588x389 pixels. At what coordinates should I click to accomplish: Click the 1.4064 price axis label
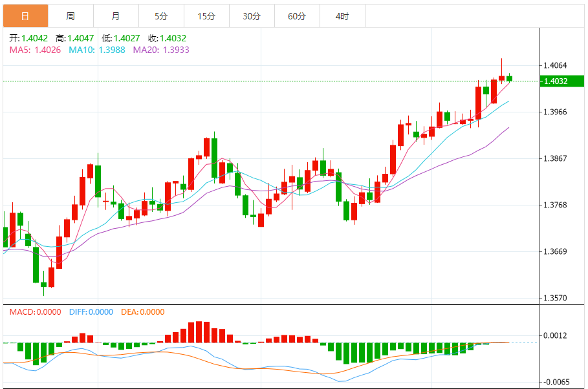(x=556, y=65)
